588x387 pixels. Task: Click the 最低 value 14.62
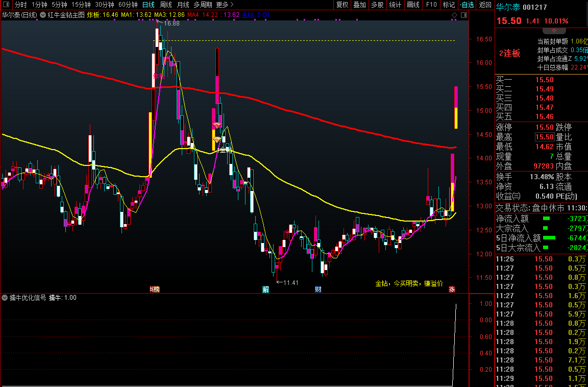tap(545, 147)
